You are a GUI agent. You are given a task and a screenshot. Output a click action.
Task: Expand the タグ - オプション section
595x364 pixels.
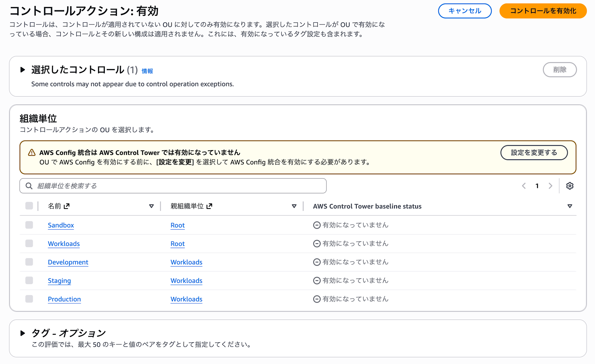[x=23, y=333]
